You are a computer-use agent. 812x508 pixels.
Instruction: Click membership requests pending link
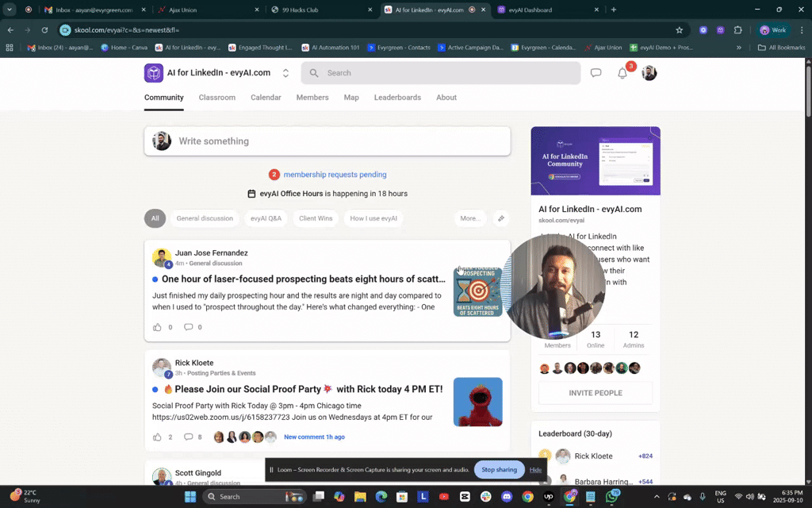[x=335, y=175]
